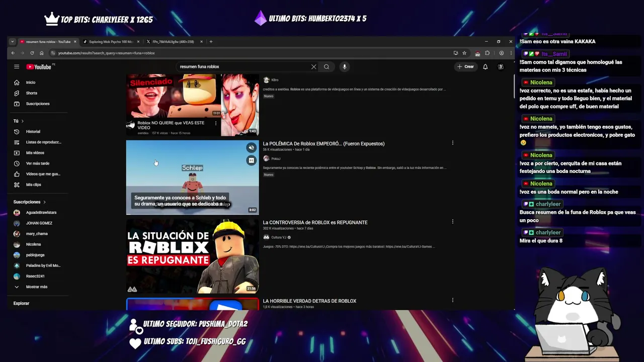This screenshot has width=644, height=362.
Task: Open the Silenciado video thumbnail
Action: pyautogui.click(x=174, y=97)
